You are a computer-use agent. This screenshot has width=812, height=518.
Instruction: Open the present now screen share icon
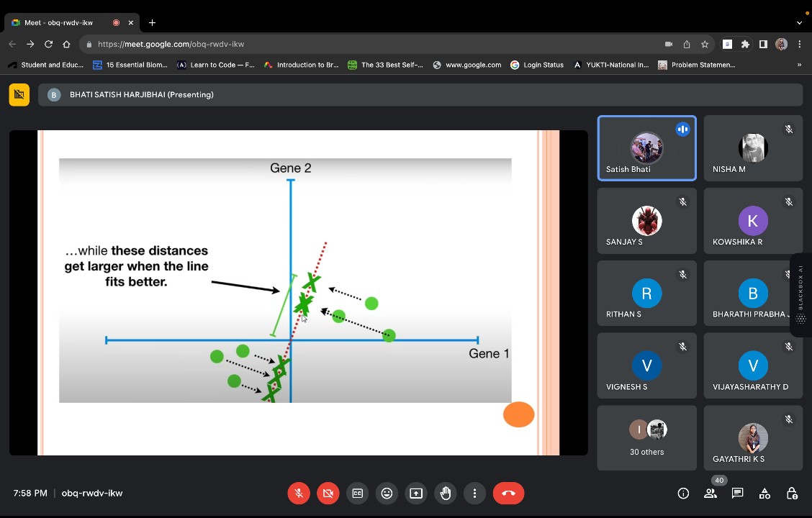coord(416,494)
